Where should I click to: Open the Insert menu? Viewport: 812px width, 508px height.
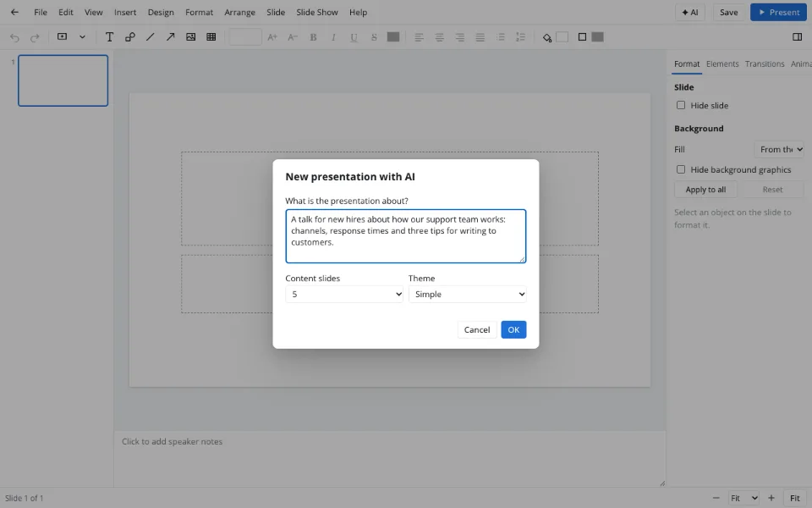point(125,12)
